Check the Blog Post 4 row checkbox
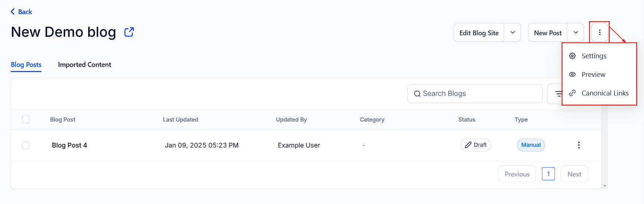The image size is (644, 204). (26, 145)
